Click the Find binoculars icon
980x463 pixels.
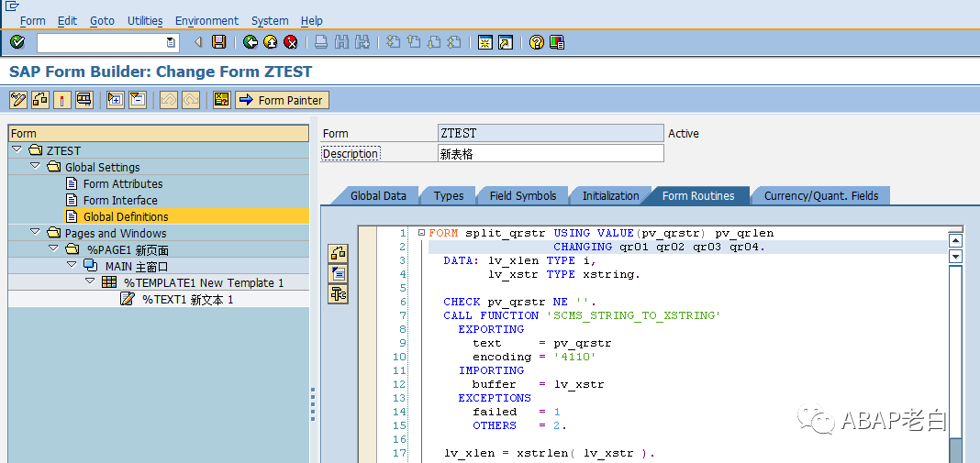coord(341,42)
